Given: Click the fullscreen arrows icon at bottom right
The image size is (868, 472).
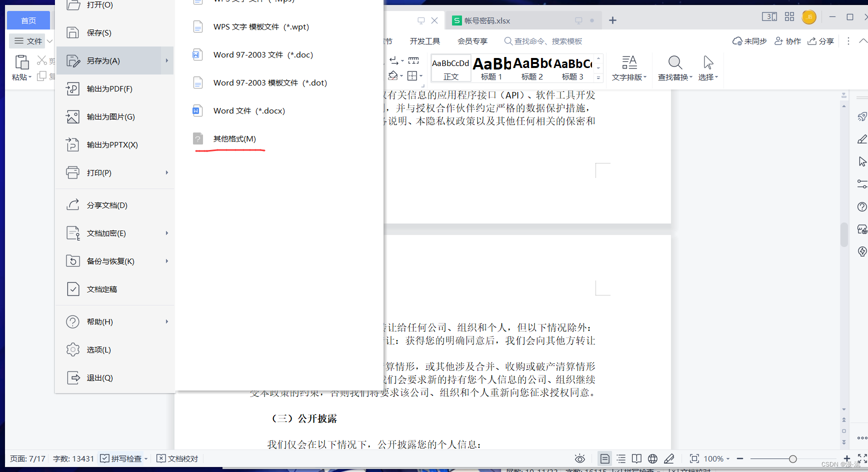Looking at the screenshot, I should pyautogui.click(x=862, y=458).
